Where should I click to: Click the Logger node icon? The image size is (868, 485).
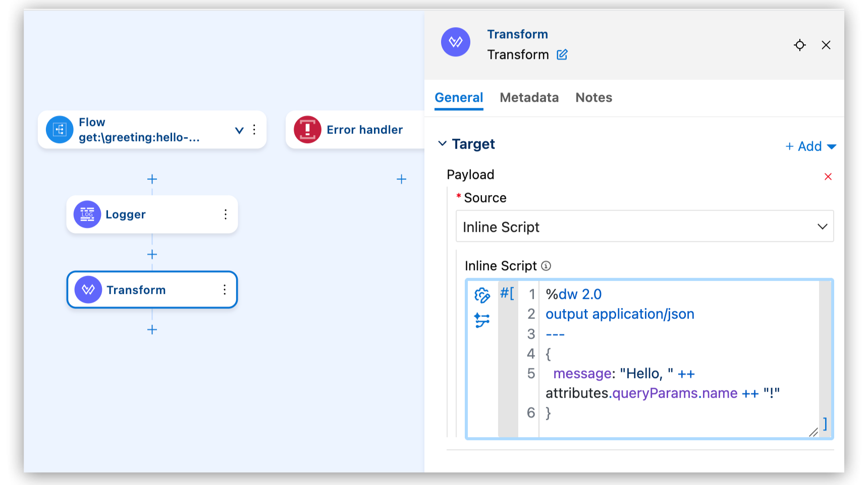pyautogui.click(x=87, y=214)
